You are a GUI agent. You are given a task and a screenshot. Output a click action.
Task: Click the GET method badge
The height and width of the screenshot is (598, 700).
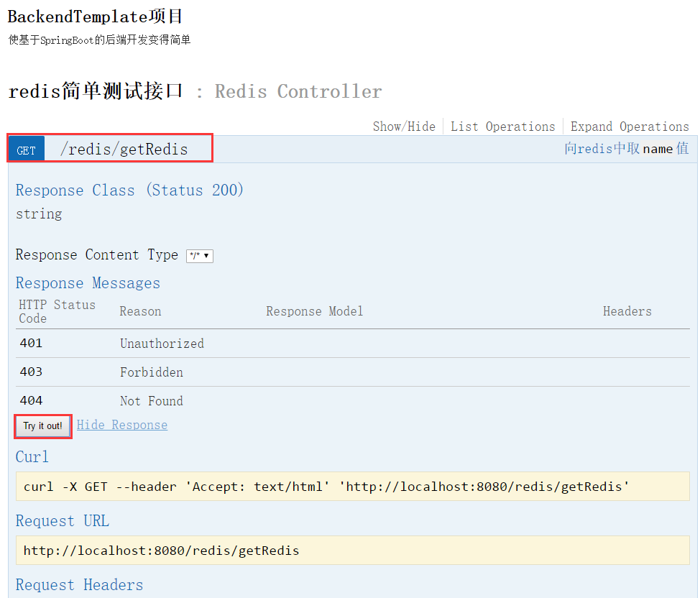coord(27,149)
